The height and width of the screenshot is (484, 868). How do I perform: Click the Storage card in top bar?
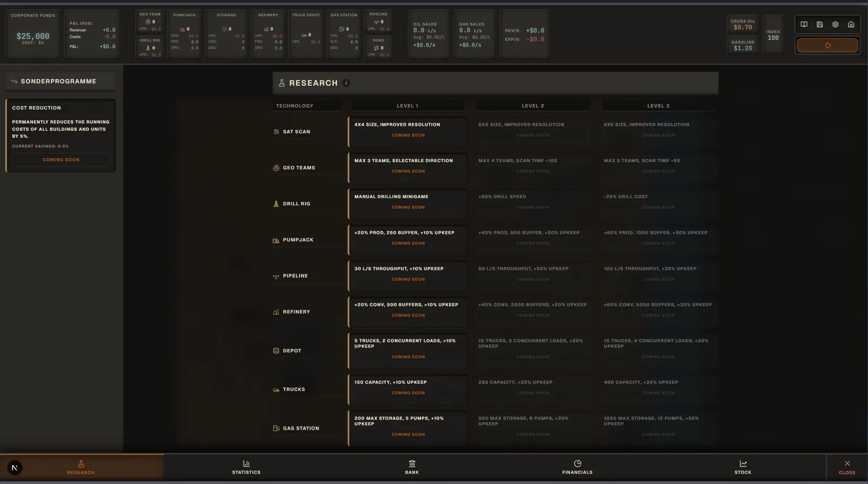226,34
